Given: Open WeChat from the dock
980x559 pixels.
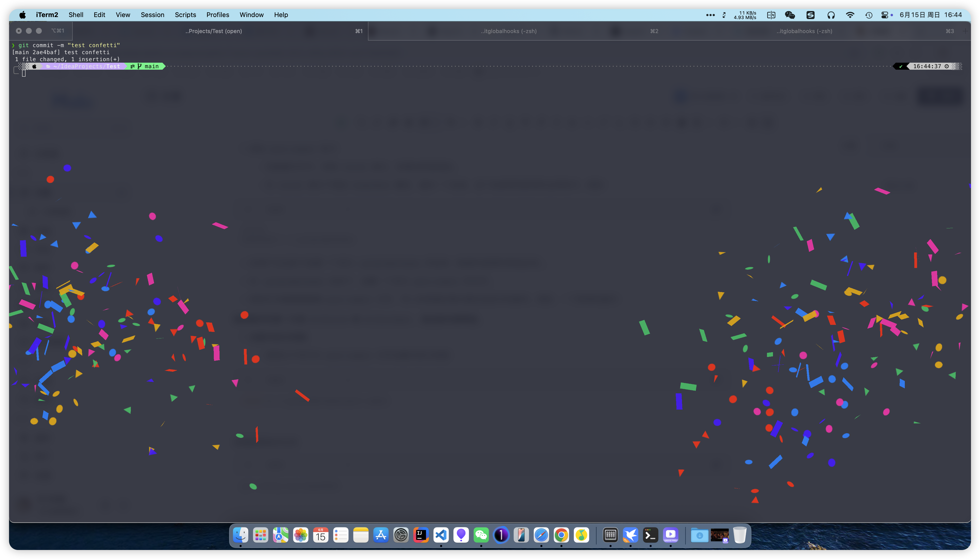Looking at the screenshot, I should 481,535.
